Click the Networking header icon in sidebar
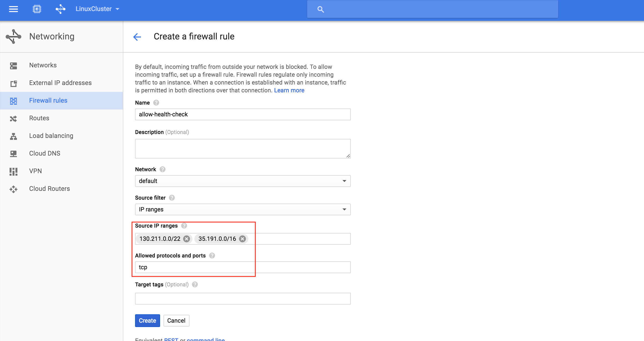This screenshot has width=644, height=341. click(x=13, y=37)
